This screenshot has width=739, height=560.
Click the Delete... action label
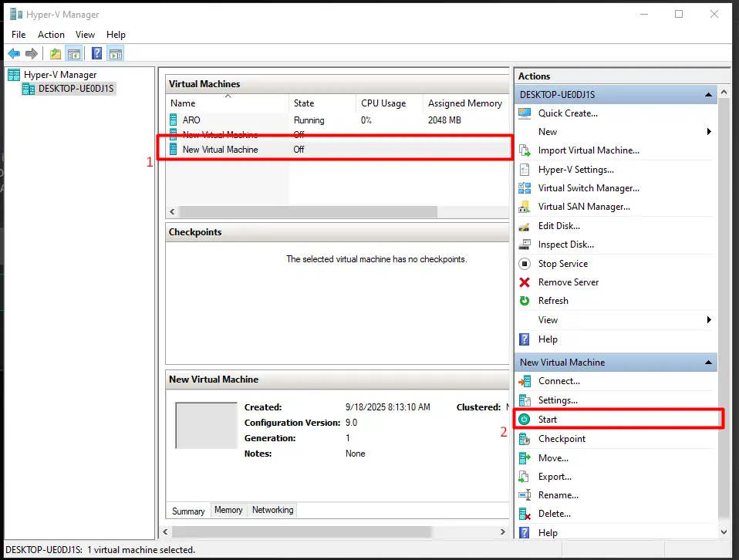coord(554,514)
